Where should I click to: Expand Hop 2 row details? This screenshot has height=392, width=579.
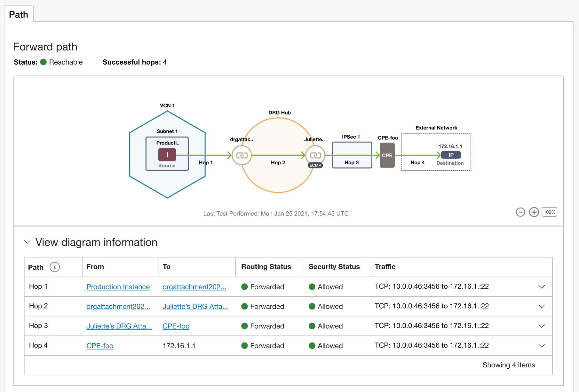(x=542, y=306)
